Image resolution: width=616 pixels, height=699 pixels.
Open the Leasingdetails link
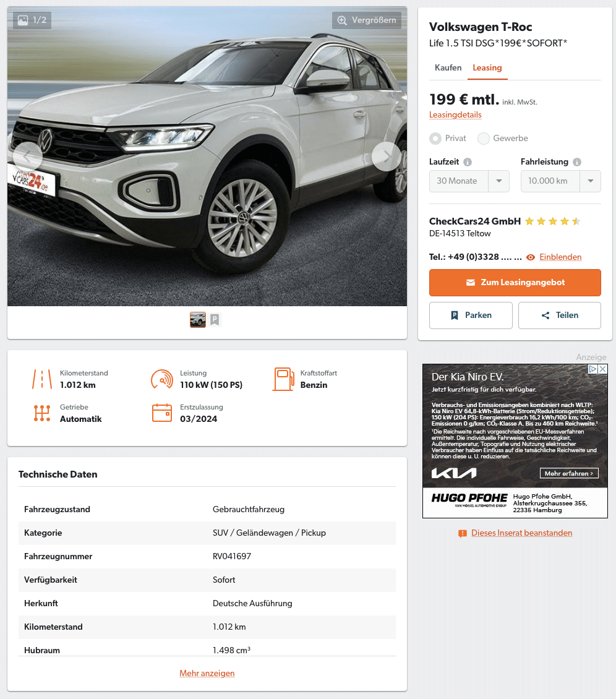click(x=455, y=115)
